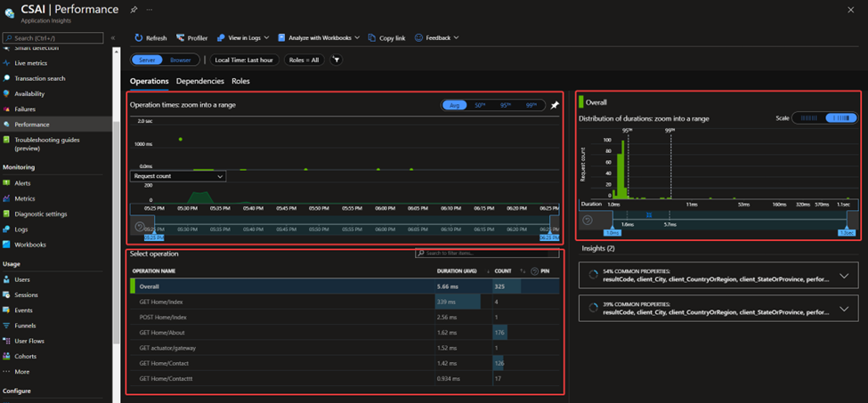The width and height of the screenshot is (868, 403).
Task: Click the Copy link icon
Action: pos(372,38)
